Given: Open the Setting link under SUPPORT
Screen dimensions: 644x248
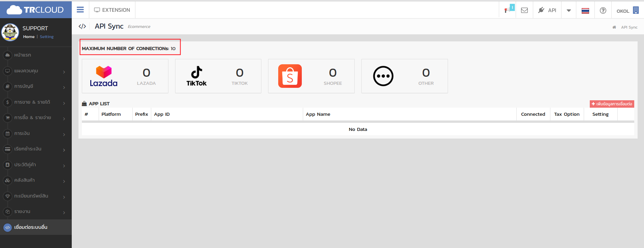Looking at the screenshot, I should click(x=47, y=37).
